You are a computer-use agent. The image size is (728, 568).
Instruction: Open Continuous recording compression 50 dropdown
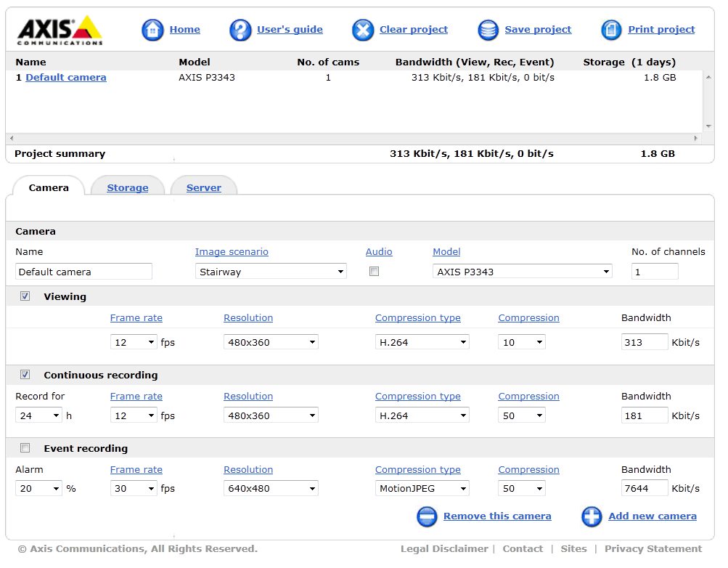522,415
